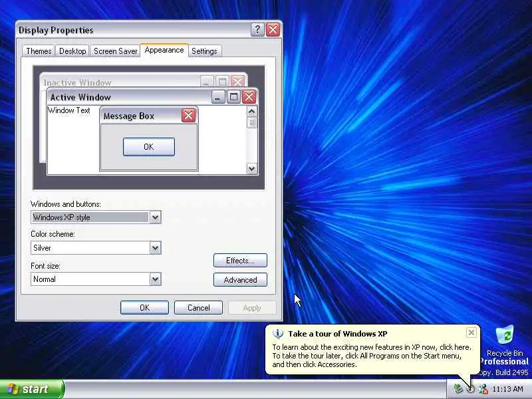
Task: Click the preview scrollbar thumb
Action: point(251,122)
